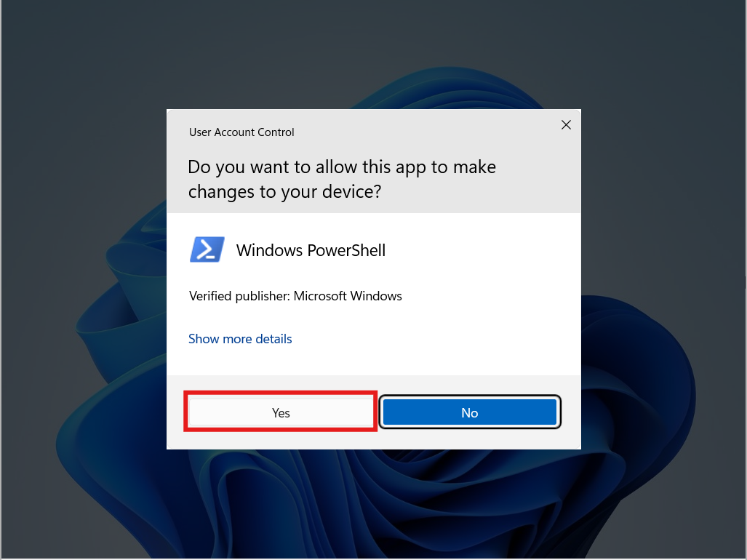Click Yes to allow PowerShell changes
Screen dimensions: 747x560
point(281,412)
